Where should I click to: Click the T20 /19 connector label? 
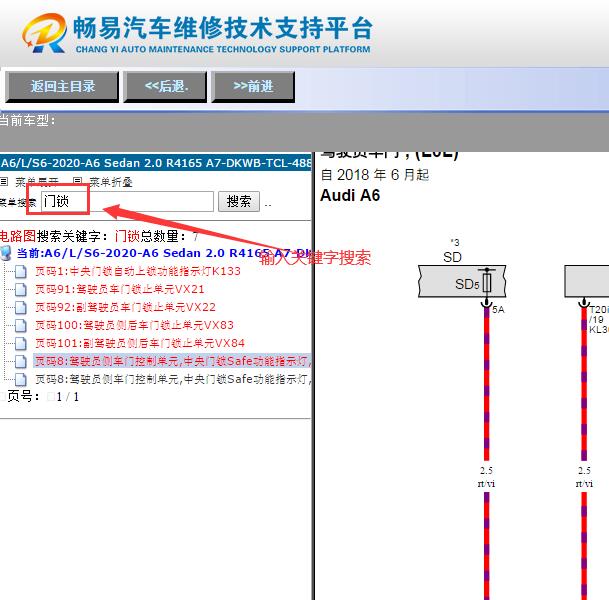click(599, 314)
